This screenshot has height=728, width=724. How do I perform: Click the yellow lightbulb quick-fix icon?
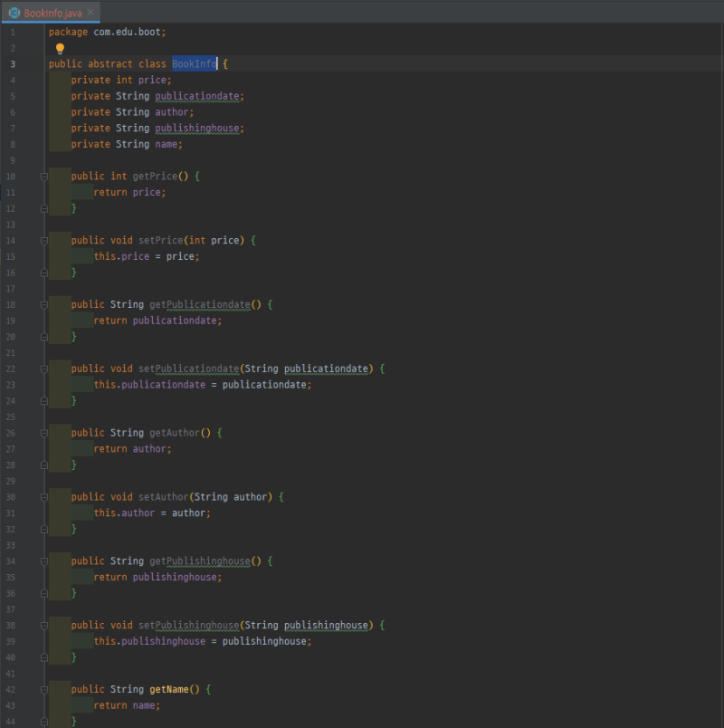60,48
